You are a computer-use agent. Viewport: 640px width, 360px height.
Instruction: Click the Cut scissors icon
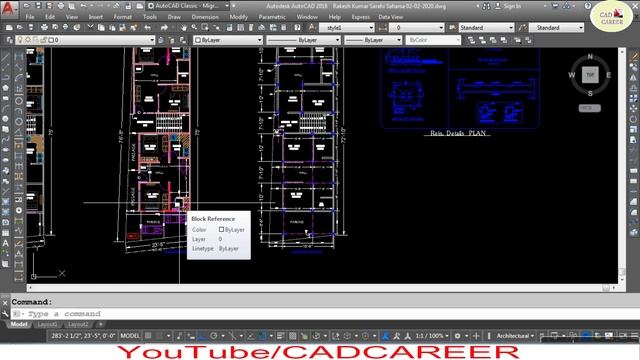90,27
